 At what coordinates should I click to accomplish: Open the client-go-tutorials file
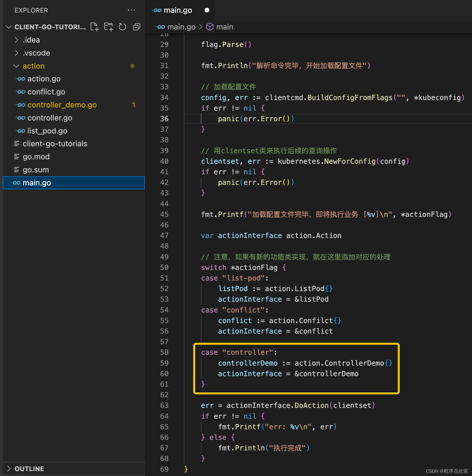[x=55, y=144]
